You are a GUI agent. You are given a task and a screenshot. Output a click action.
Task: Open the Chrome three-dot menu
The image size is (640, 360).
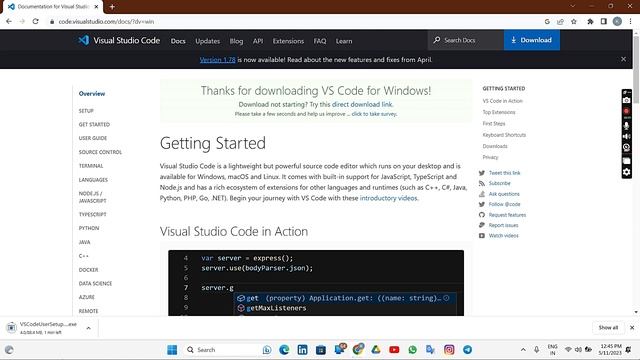pyautogui.click(x=631, y=22)
